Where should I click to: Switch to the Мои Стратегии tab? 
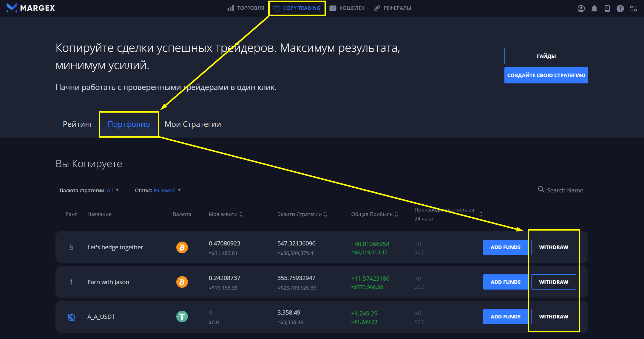[193, 124]
